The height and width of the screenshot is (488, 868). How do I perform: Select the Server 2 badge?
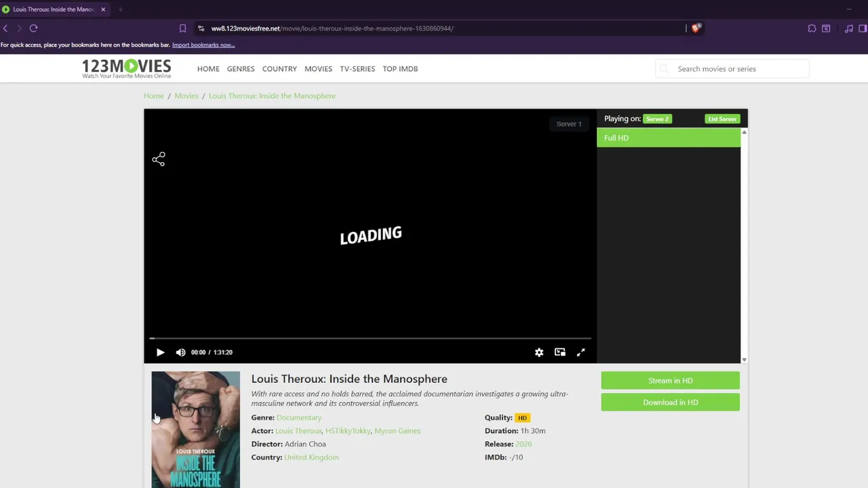click(657, 119)
